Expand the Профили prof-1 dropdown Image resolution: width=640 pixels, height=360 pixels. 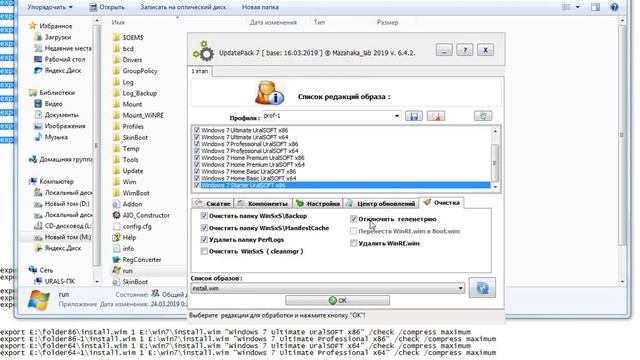coord(396,116)
